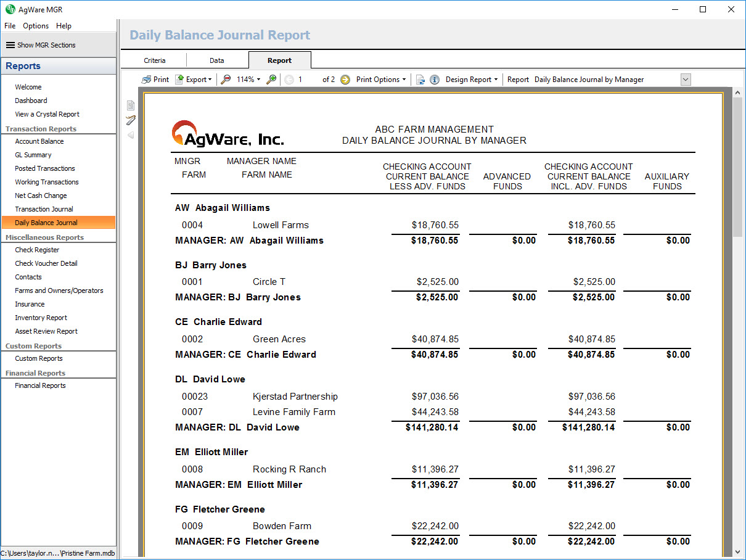746x560 pixels.
Task: Go to the previous report page
Action: pos(289,80)
